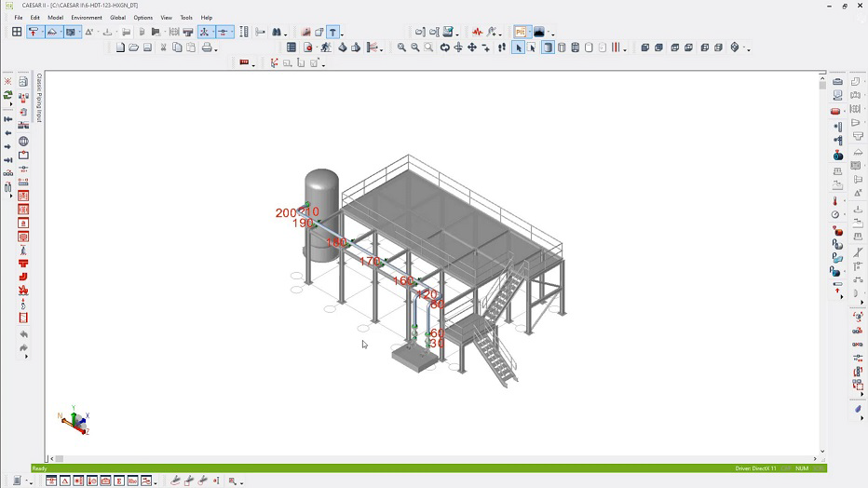
Task: Open the Model menu
Action: [x=56, y=18]
